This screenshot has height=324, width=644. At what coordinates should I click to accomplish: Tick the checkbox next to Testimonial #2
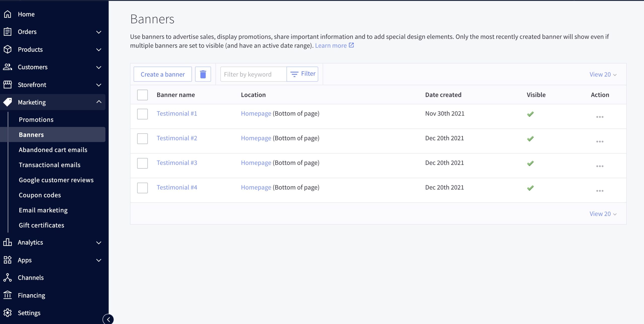(x=142, y=139)
